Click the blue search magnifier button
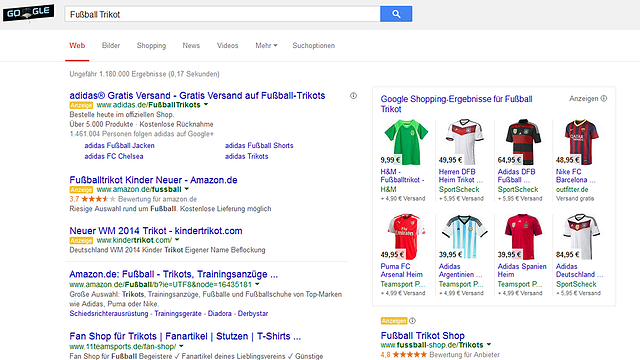Image resolution: width=640 pixels, height=360 pixels. click(396, 14)
